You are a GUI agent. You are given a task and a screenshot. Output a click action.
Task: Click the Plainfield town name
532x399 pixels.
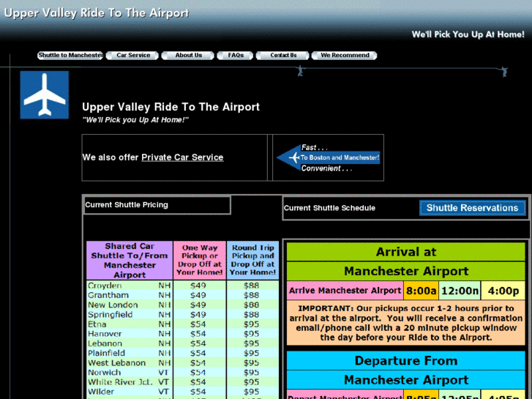(107, 353)
